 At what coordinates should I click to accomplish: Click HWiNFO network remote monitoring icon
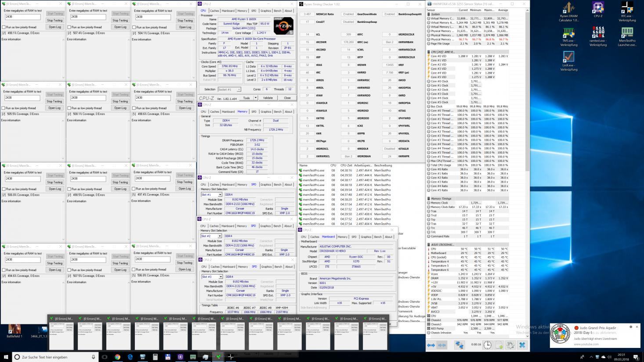click(x=459, y=345)
